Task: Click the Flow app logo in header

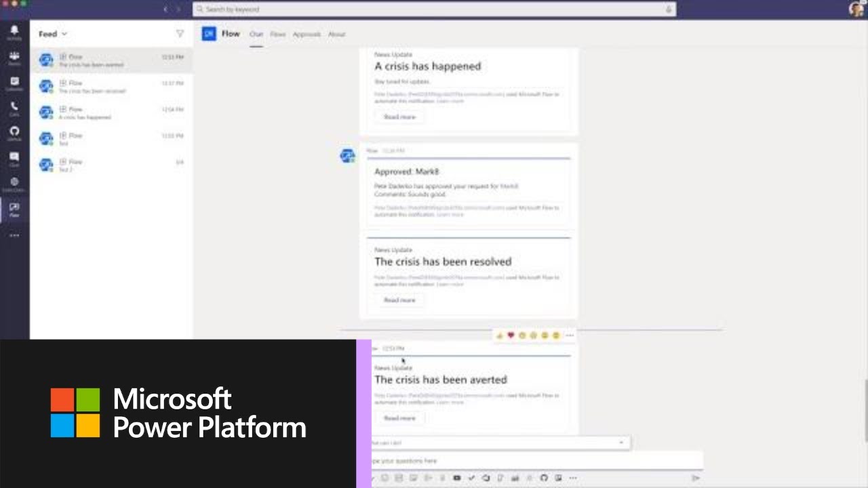Action: [209, 34]
